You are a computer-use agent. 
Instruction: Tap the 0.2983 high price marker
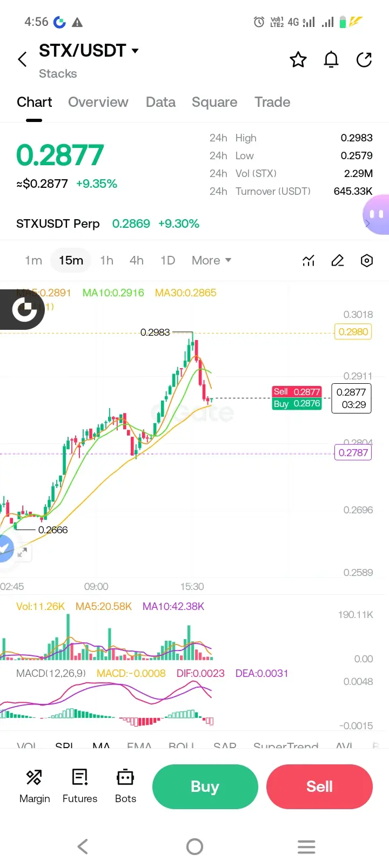pos(155,332)
